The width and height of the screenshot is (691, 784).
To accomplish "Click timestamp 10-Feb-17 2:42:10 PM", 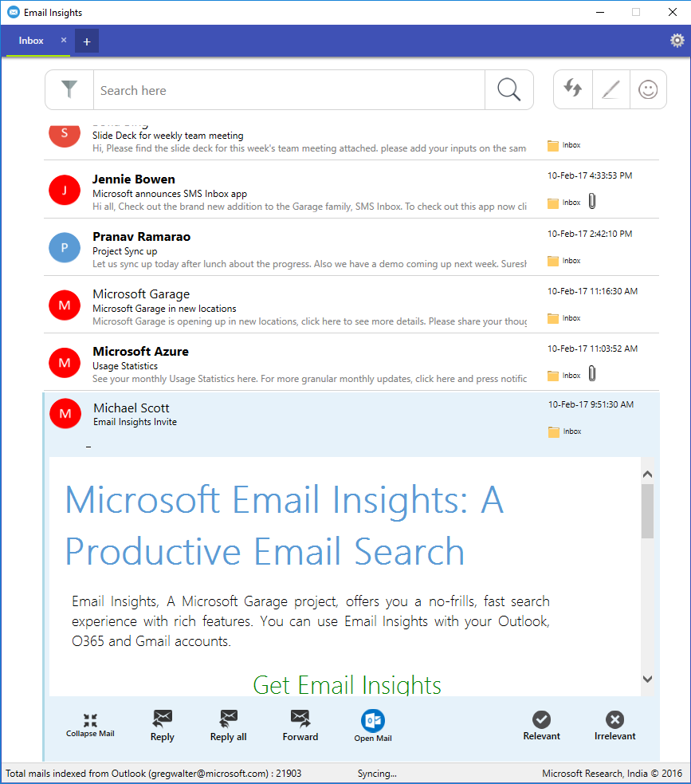I will [590, 234].
